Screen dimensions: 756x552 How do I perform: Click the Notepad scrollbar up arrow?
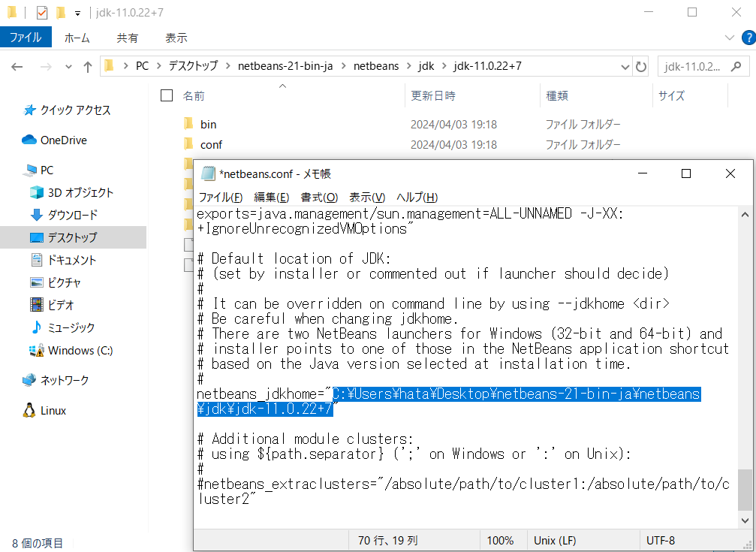click(x=745, y=214)
